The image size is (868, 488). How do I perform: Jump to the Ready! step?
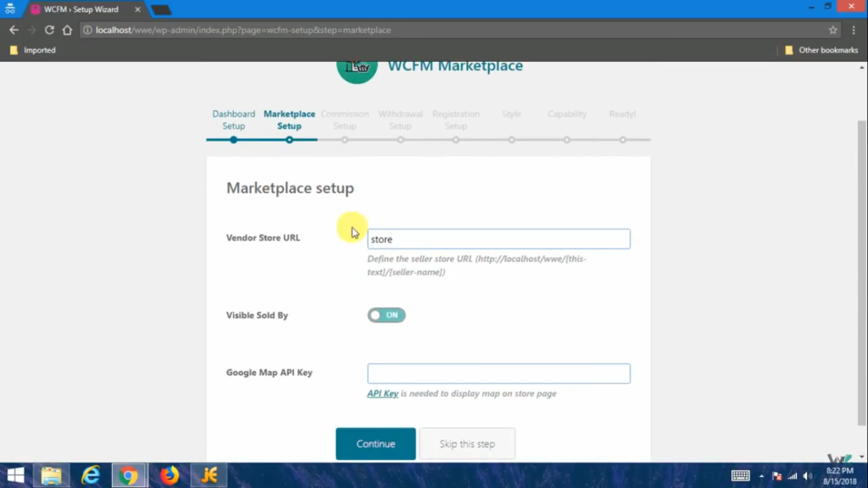tap(623, 114)
